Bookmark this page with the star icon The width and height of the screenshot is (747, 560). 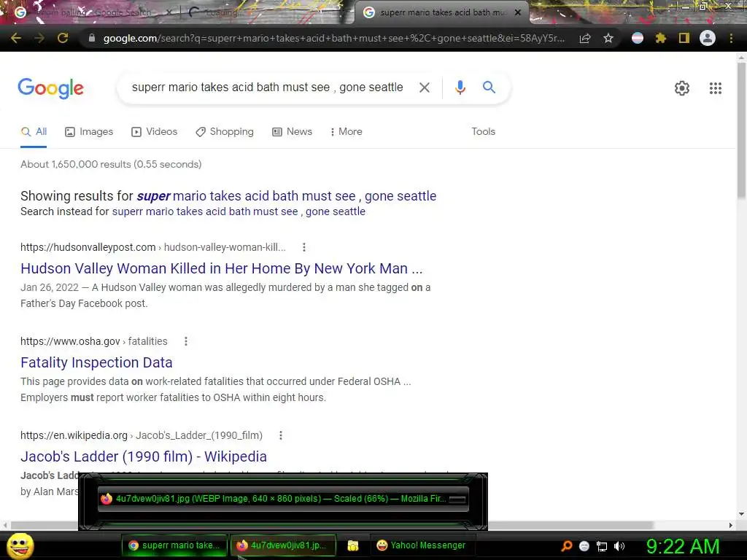(608, 38)
